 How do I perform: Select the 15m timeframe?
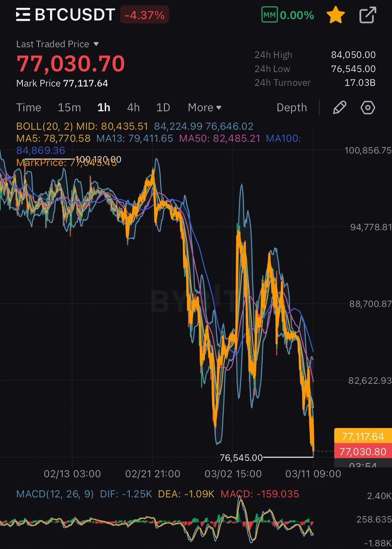pos(69,108)
